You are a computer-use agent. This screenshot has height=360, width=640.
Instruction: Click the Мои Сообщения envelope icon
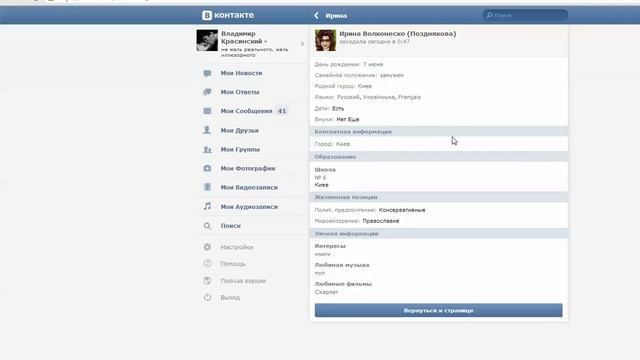pyautogui.click(x=207, y=111)
